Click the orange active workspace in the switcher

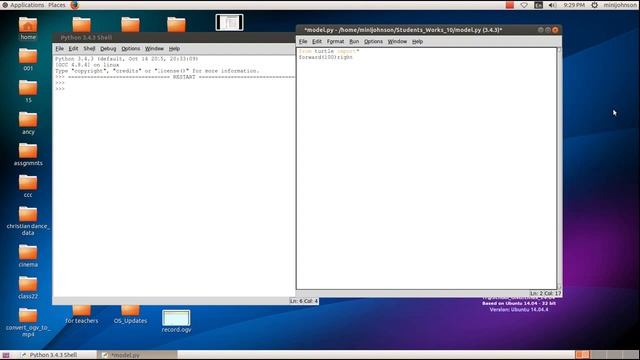pyautogui.click(x=582, y=355)
